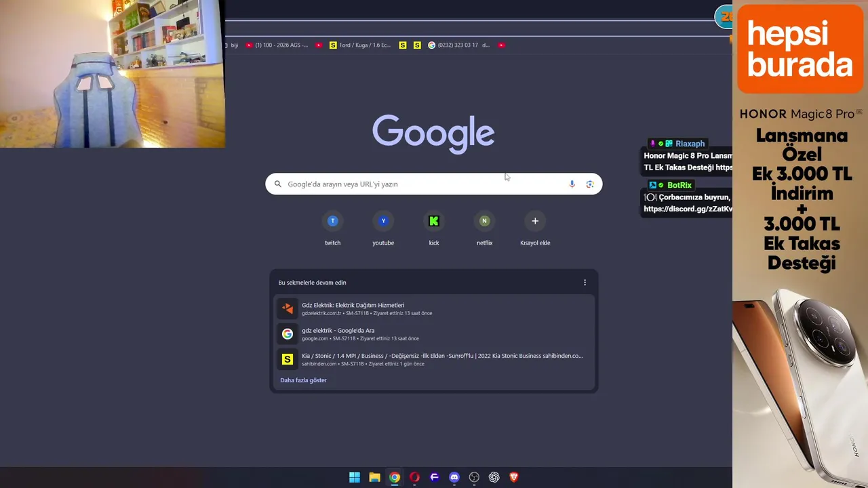The height and width of the screenshot is (488, 868).
Task: Open the netflix shortcut tile
Action: point(484,228)
